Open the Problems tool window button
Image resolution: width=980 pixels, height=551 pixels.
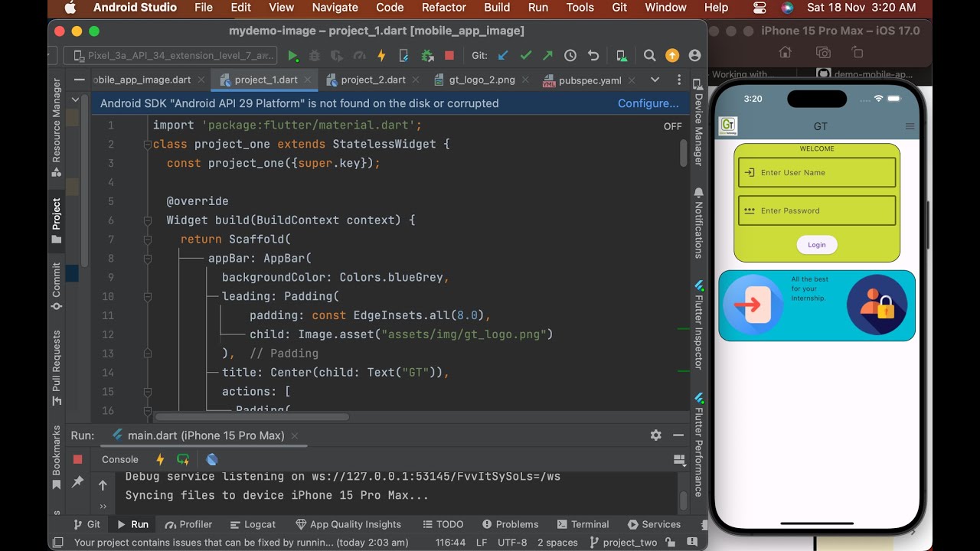(511, 524)
